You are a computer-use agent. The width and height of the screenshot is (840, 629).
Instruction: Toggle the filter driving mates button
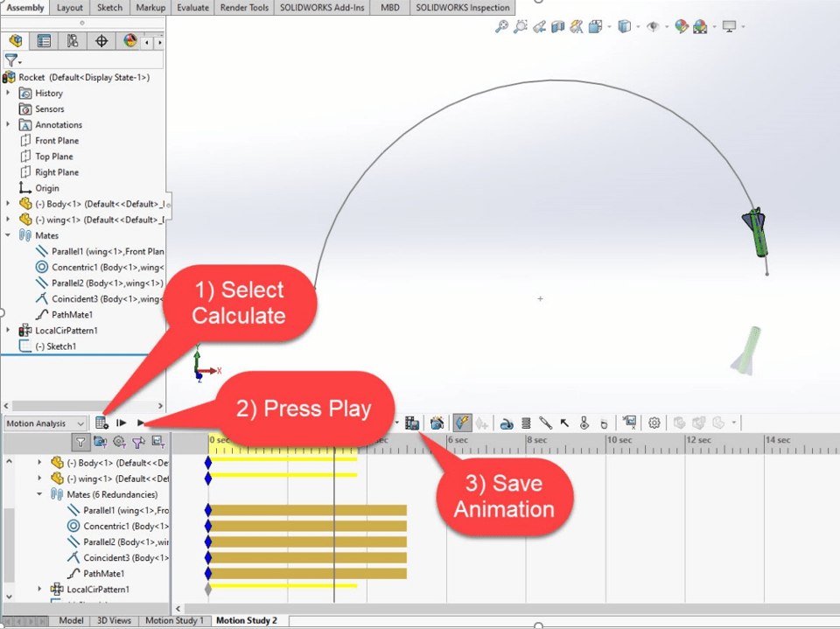coord(120,442)
